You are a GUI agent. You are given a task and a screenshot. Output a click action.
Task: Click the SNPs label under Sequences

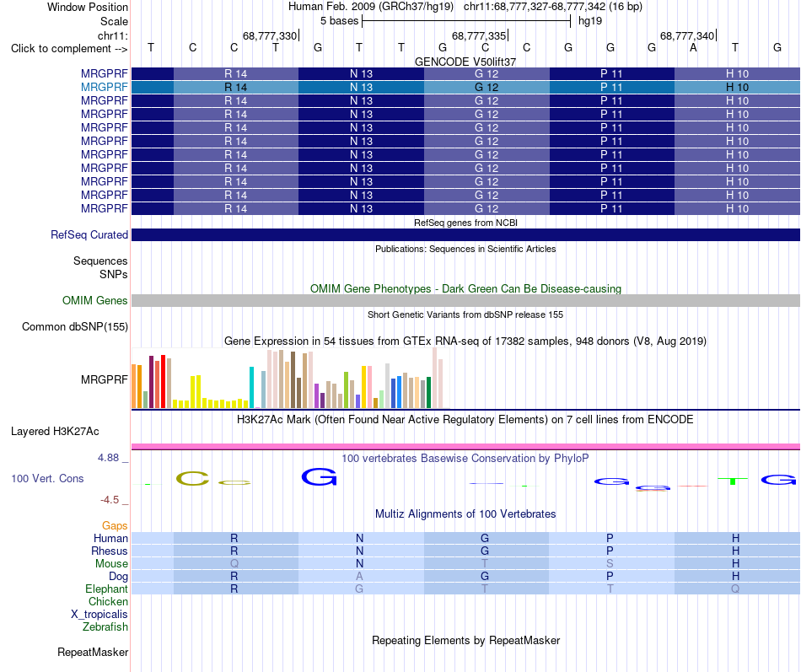tap(114, 274)
